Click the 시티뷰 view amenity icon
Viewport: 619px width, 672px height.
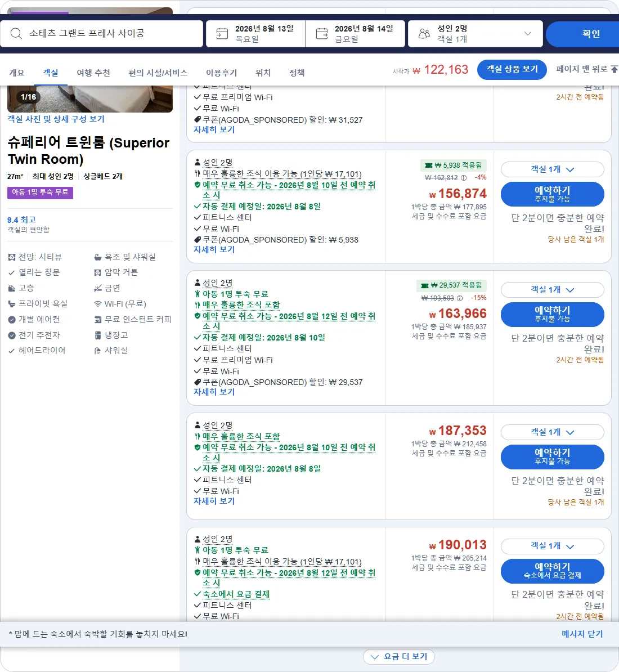pos(12,257)
